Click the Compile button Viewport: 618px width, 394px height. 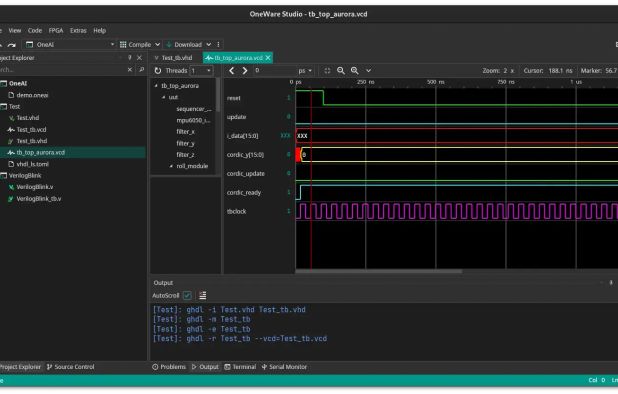[136, 45]
